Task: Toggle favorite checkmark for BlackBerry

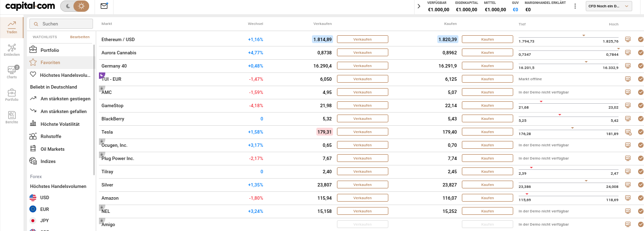Action: (641, 118)
